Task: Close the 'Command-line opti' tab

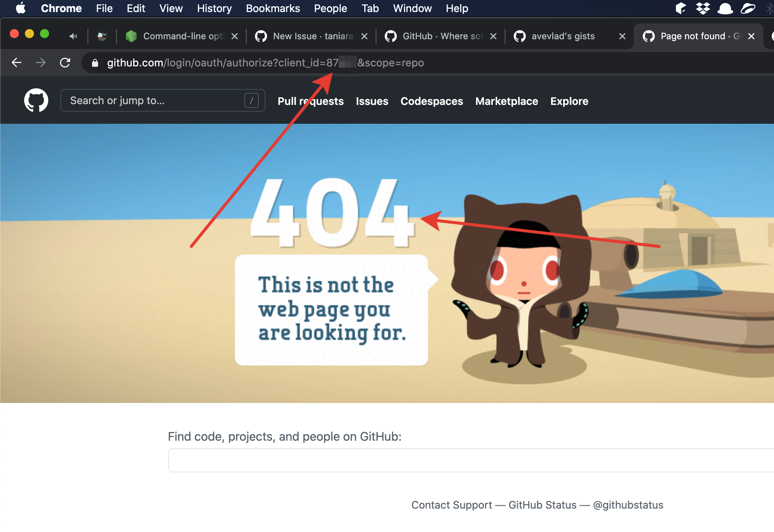Action: 235,36
